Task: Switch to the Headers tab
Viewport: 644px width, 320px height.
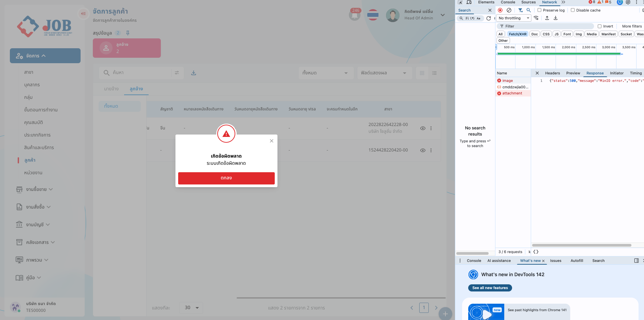Action: [x=552, y=73]
